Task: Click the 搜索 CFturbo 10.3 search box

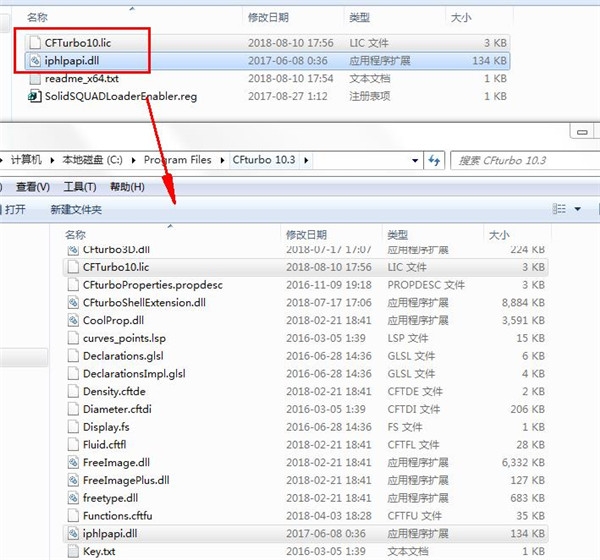Action: point(525,160)
